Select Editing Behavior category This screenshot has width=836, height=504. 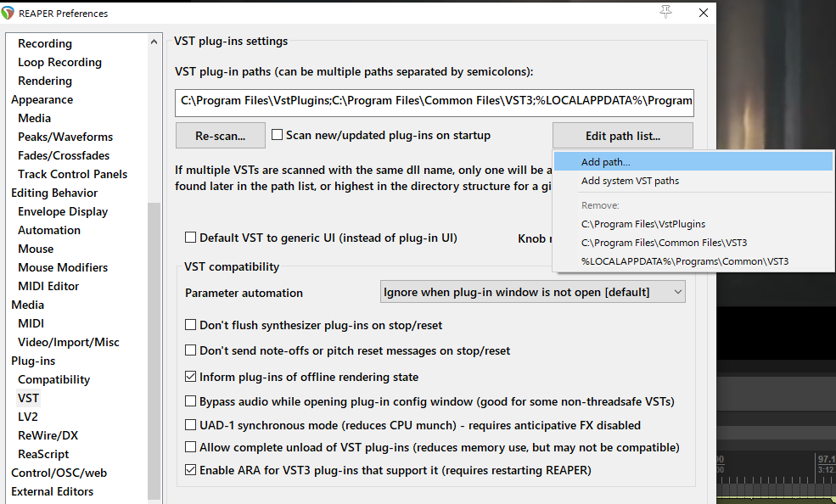tap(54, 193)
